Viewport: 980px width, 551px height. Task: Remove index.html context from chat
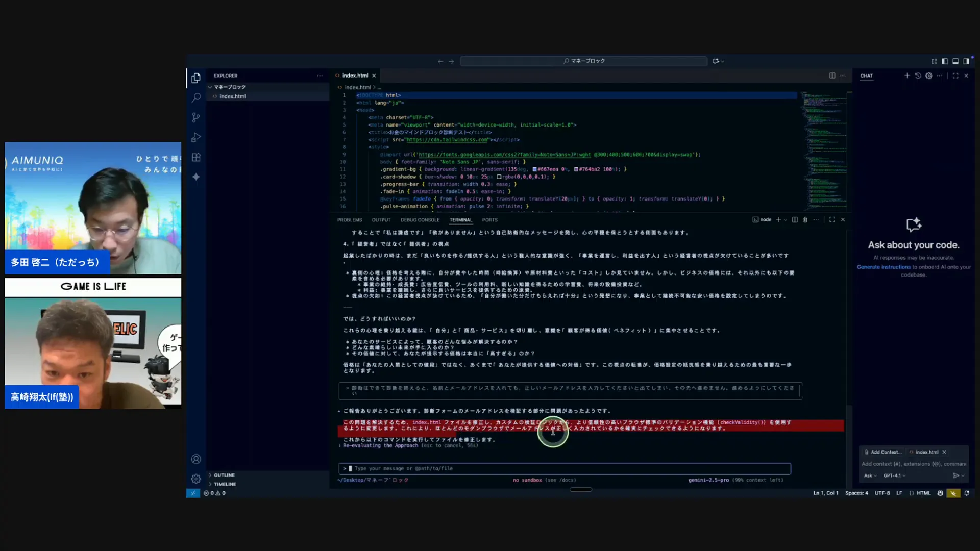point(944,452)
